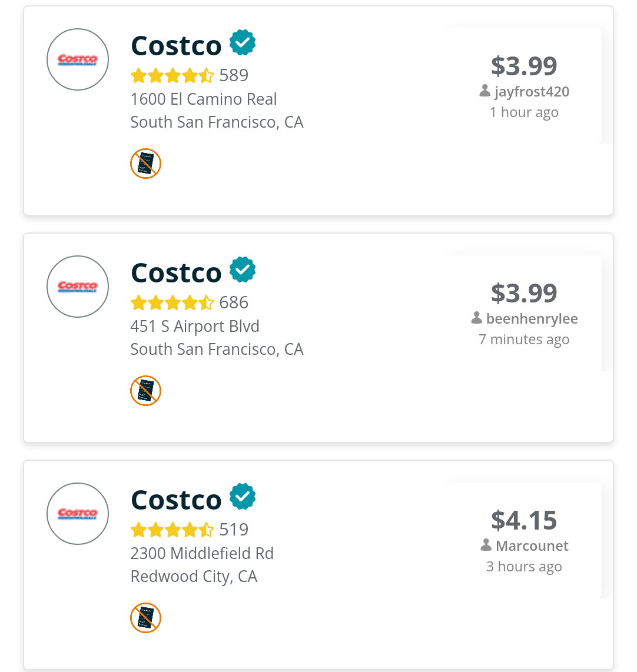Click the crossed-out icon under 1600 El Camino Real
Viewport: 637px width, 672px height.
pyautogui.click(x=145, y=164)
